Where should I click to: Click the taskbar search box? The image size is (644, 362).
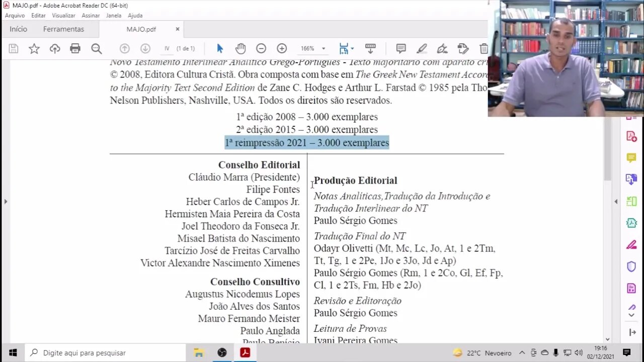[x=105, y=353]
